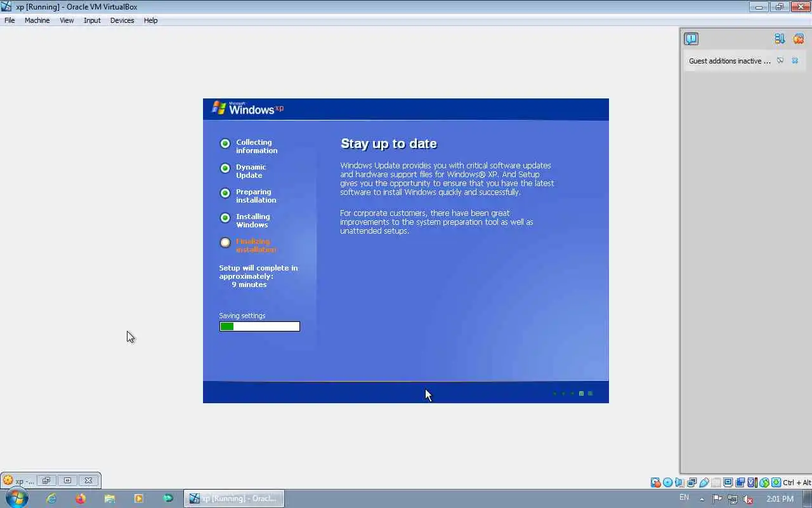This screenshot has height=508, width=812.
Task: Click the Preparing installation step bullet
Action: coord(225,193)
